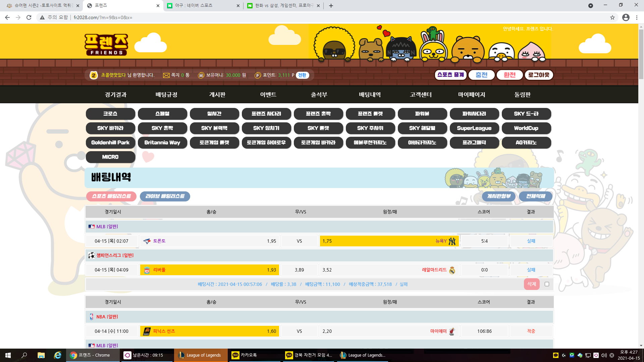Open KakaoTalk from the taskbar
Image resolution: width=644 pixels, height=362 pixels.
point(248,355)
